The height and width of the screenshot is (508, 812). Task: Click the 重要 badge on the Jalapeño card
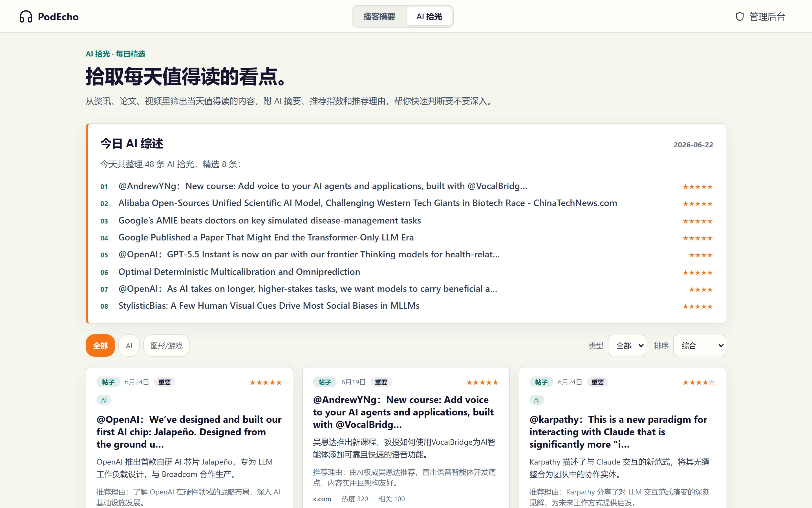(164, 382)
